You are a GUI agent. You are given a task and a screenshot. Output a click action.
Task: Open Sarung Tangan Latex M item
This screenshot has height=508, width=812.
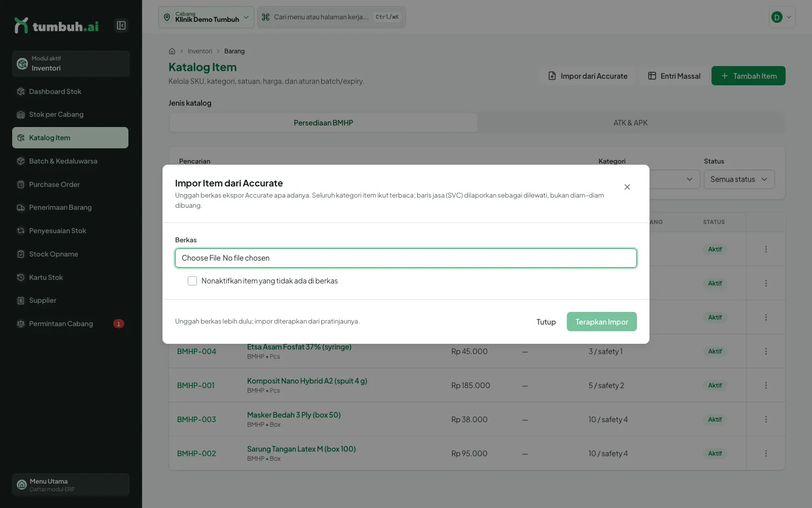pos(301,449)
